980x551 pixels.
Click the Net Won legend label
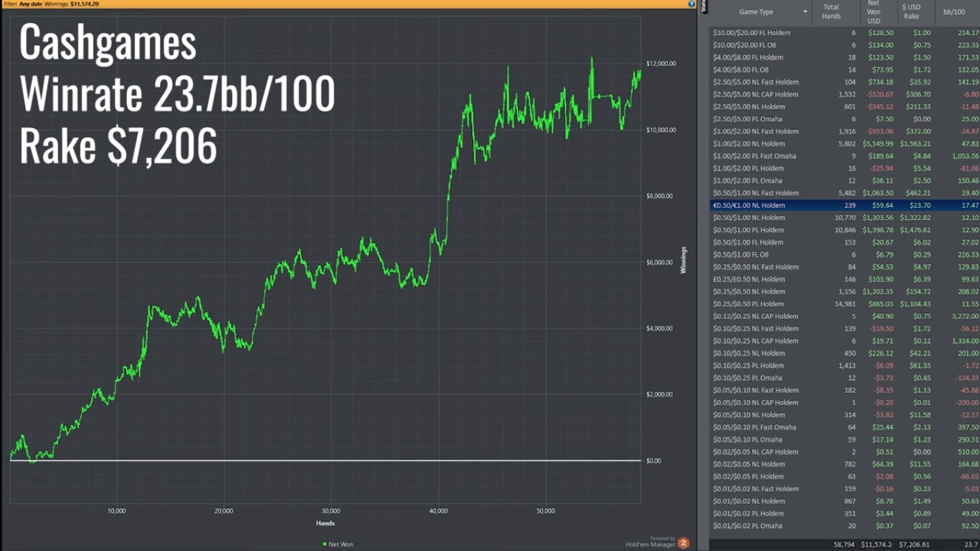tap(341, 545)
